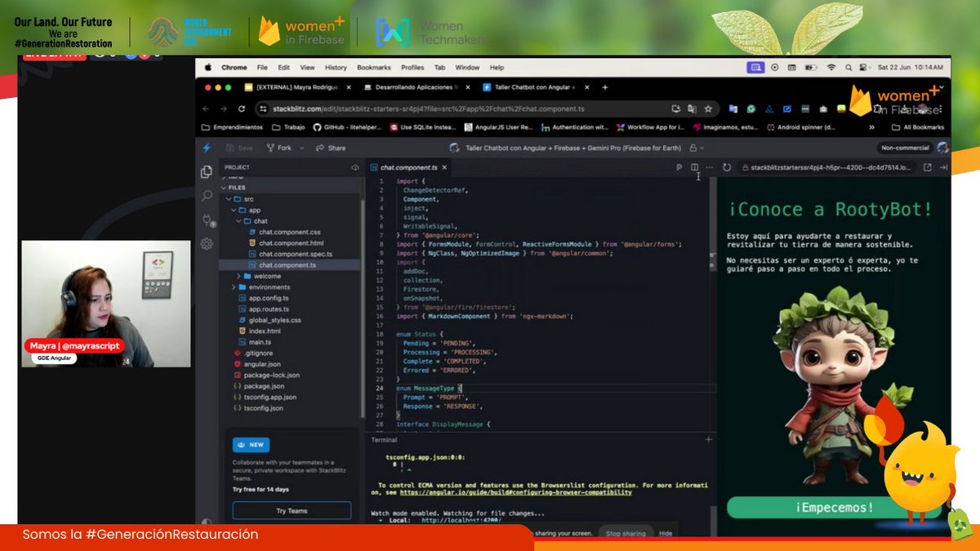Click the Stop sharing button
The image size is (980, 551).
626,533
